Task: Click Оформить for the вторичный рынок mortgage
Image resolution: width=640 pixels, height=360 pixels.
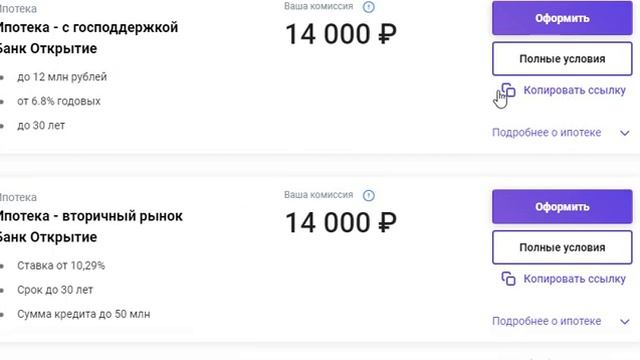Action: (x=562, y=207)
